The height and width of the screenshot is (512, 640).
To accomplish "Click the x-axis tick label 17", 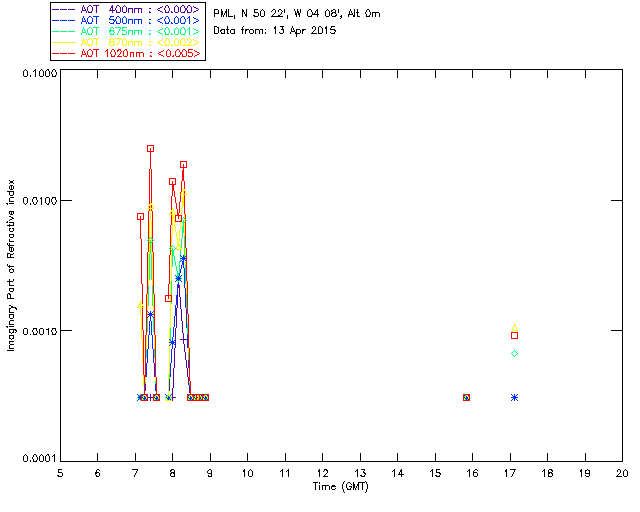I will (x=510, y=473).
